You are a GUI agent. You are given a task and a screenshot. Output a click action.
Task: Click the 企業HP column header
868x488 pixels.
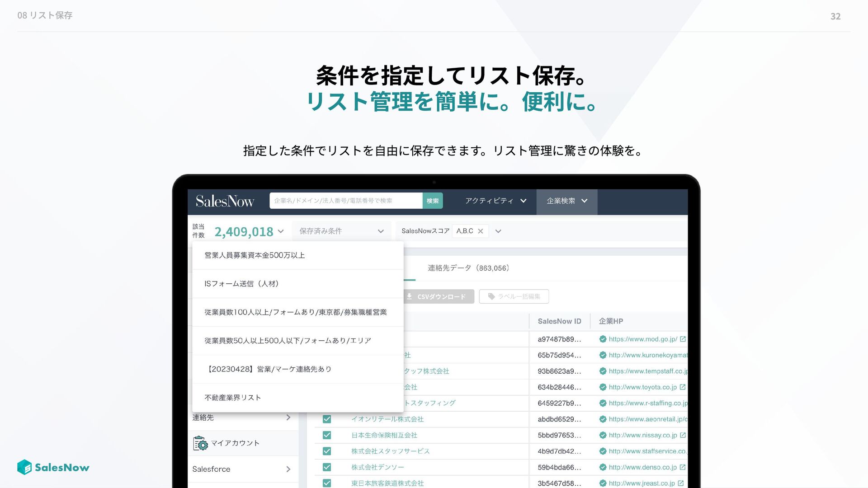click(611, 321)
